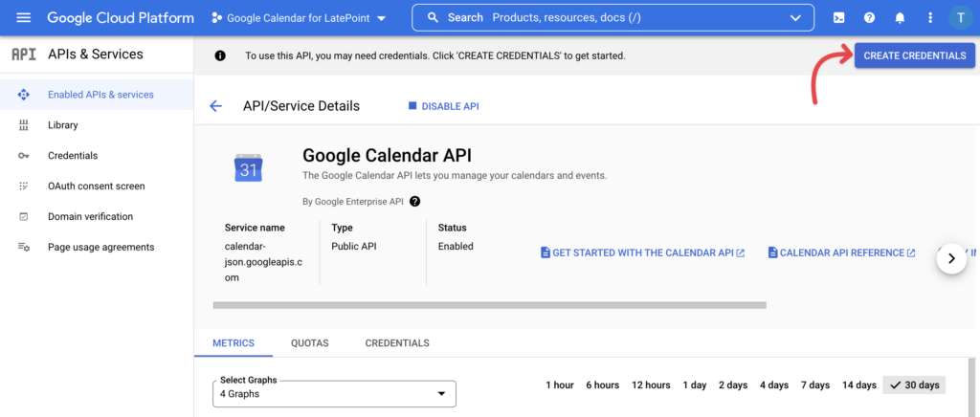The width and height of the screenshot is (980, 417).
Task: Click DISABLE API
Action: coord(444,106)
